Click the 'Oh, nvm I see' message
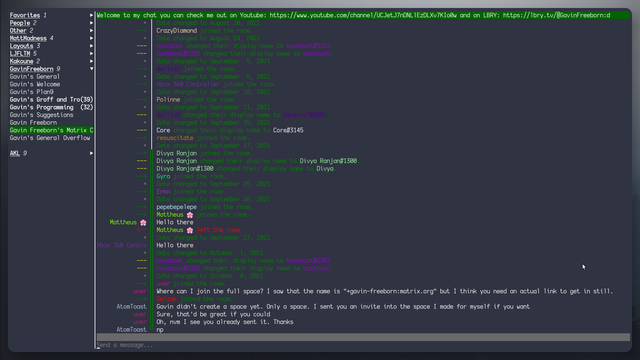 pos(225,322)
